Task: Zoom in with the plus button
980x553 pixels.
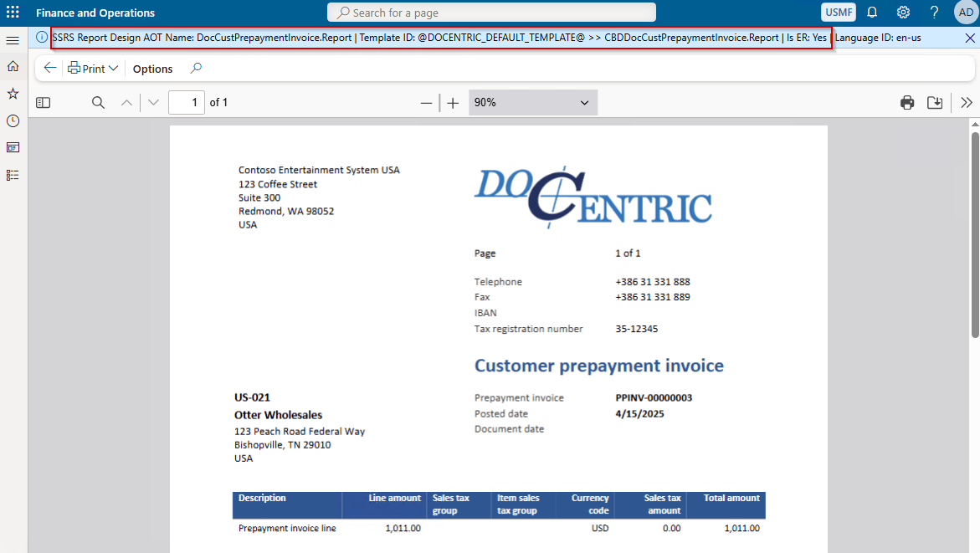Action: tap(453, 103)
